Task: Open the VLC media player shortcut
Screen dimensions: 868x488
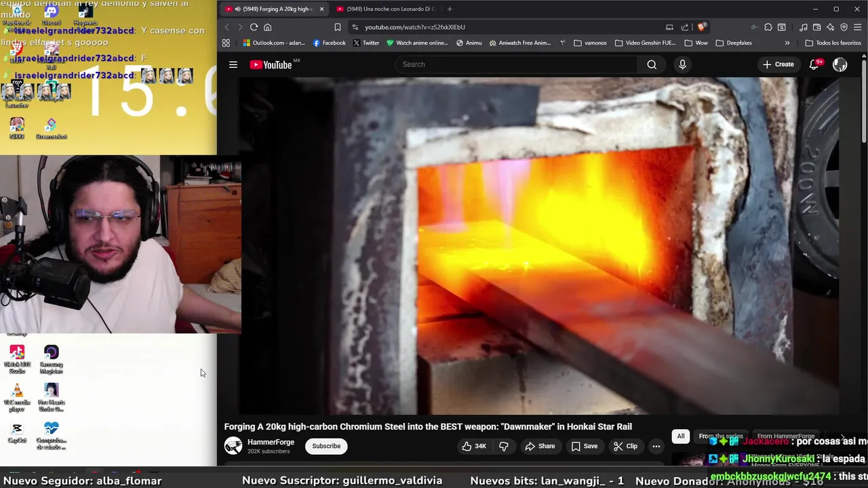Action: click(17, 398)
